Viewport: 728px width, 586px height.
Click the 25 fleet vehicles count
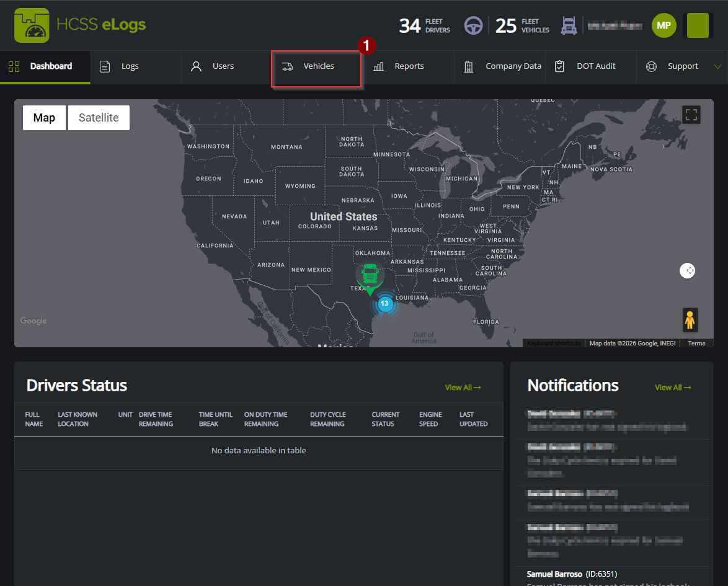click(x=505, y=25)
